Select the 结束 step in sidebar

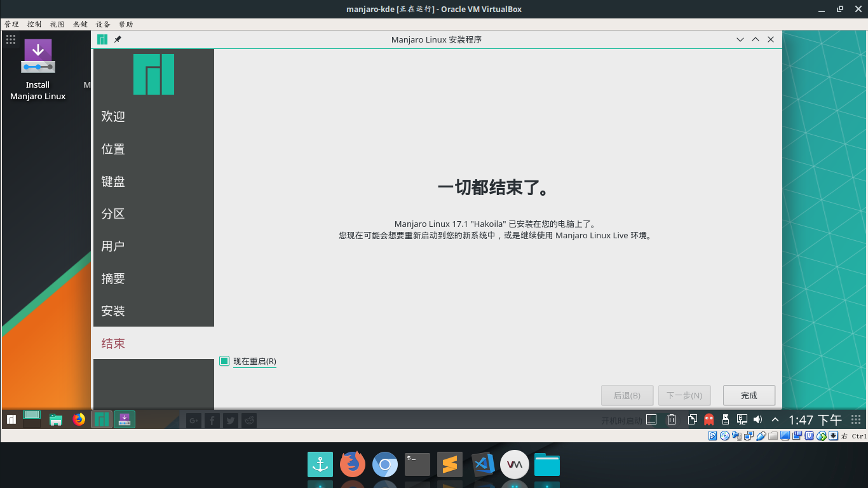(154, 343)
